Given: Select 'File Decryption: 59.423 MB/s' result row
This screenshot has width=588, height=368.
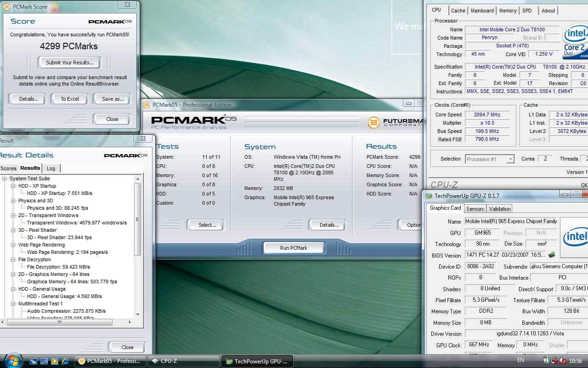Looking at the screenshot, I should [x=58, y=267].
